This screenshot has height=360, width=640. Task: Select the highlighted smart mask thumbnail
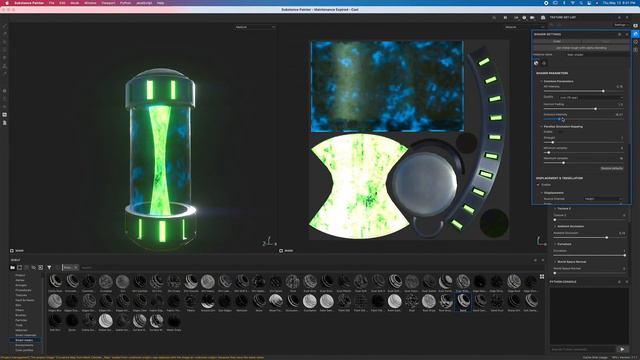[x=463, y=303]
